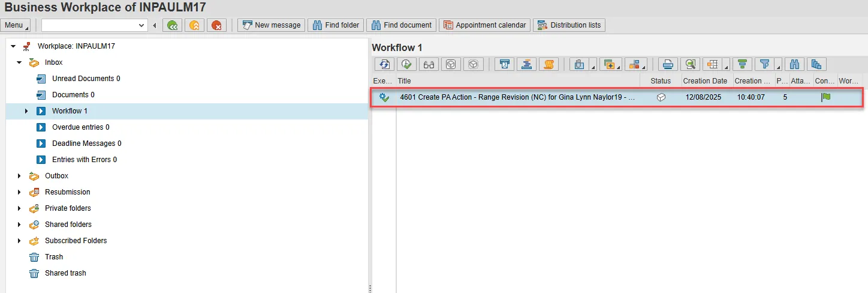
Task: Open the Menu button
Action: click(x=15, y=25)
